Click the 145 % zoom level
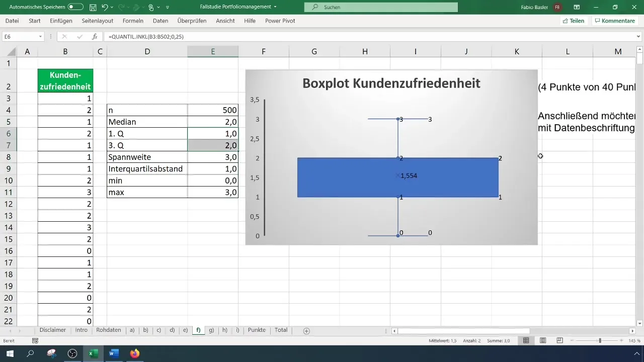Viewport: 644px width, 362px height. [634, 341]
